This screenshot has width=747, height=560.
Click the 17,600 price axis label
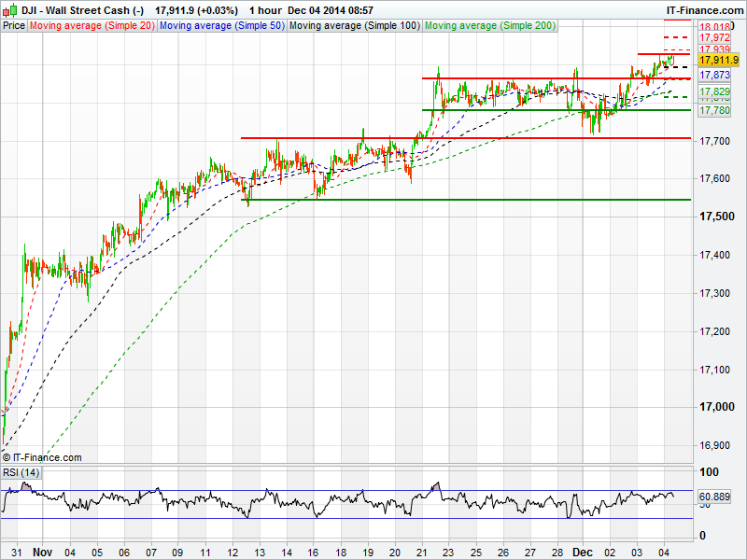click(x=714, y=178)
